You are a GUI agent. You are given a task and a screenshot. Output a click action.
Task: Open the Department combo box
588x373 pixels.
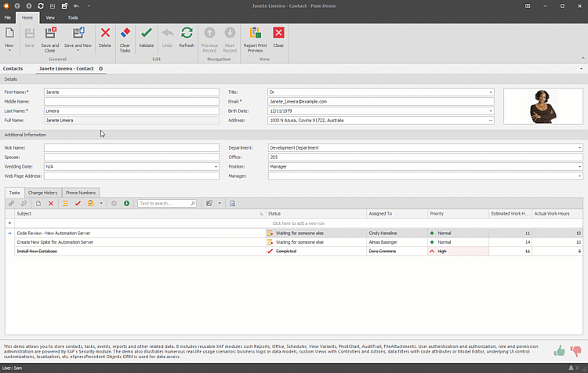click(x=579, y=147)
